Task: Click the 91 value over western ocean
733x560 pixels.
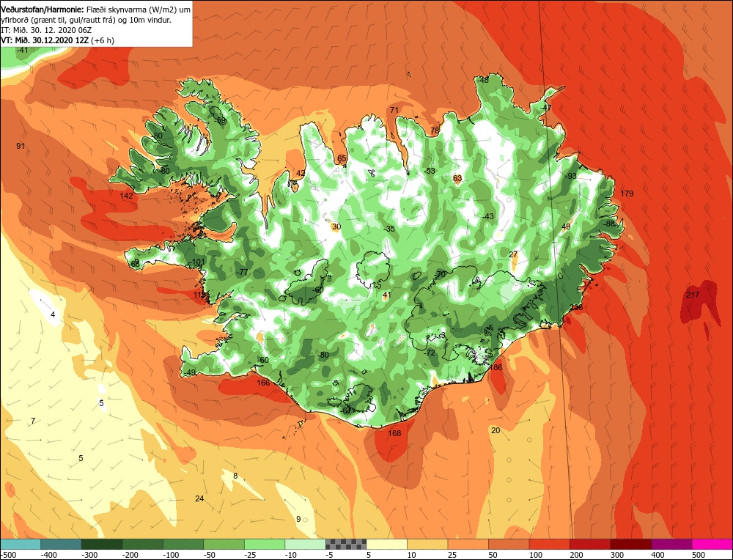Action: click(x=20, y=146)
